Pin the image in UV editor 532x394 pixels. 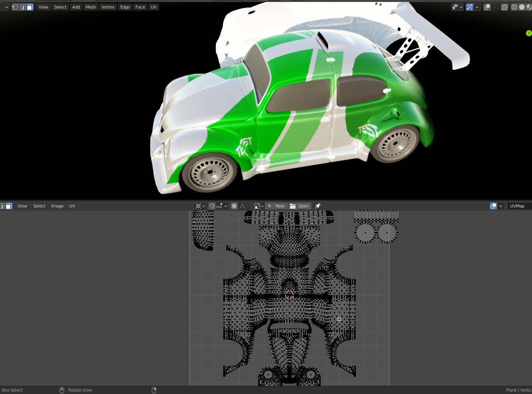pos(318,206)
